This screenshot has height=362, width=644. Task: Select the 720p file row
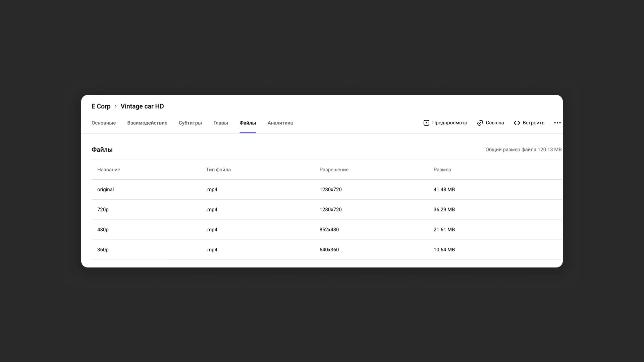pyautogui.click(x=103, y=210)
